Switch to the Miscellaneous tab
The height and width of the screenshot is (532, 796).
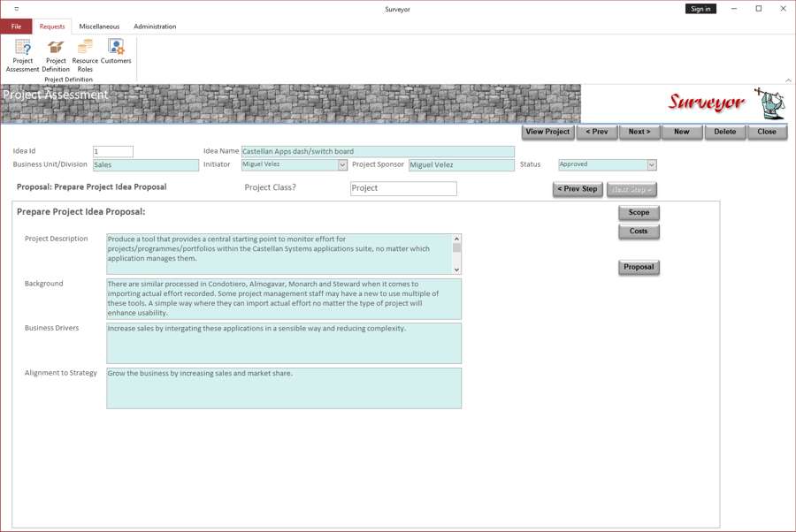tap(99, 27)
